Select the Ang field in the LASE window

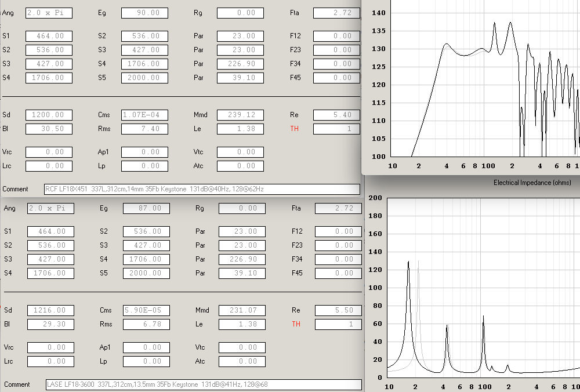click(50, 209)
